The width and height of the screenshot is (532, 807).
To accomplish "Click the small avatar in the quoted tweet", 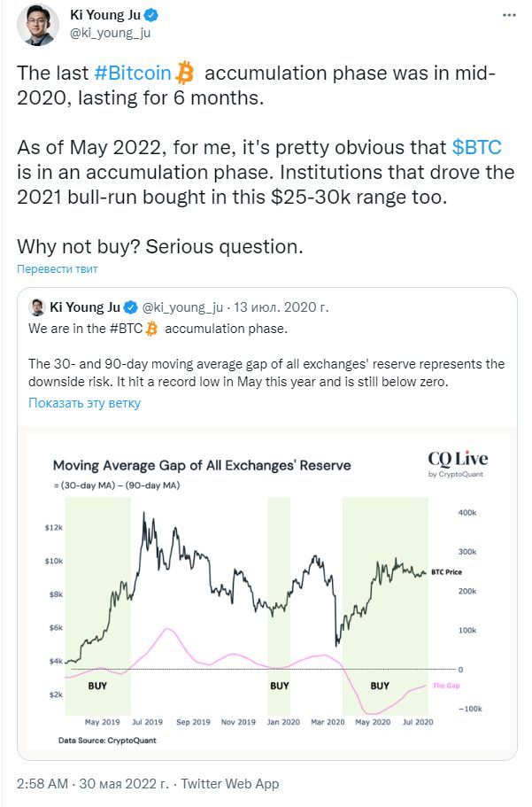I will point(37,307).
